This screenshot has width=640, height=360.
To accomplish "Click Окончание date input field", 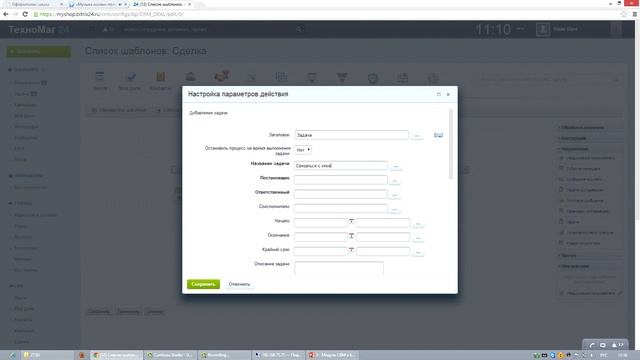I will pos(320,237).
